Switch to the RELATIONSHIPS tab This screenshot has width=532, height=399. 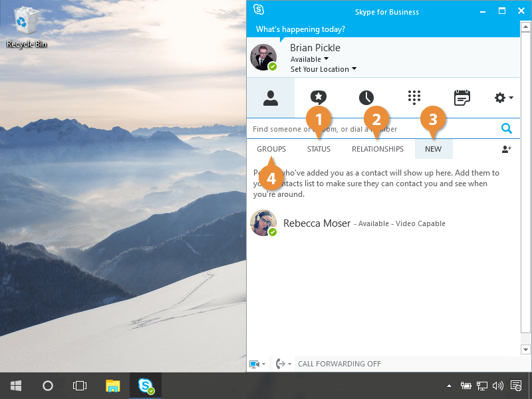point(377,149)
